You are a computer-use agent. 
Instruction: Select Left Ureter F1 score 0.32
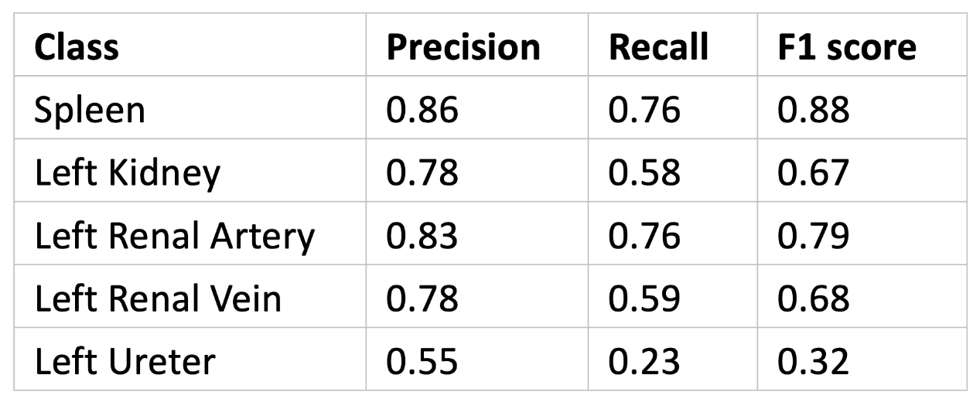point(814,360)
